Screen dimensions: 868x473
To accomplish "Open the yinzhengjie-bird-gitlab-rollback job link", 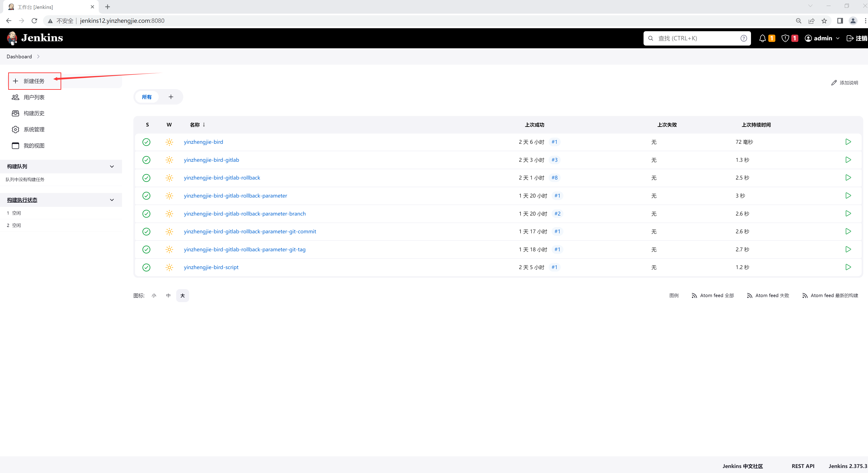I will tap(222, 178).
